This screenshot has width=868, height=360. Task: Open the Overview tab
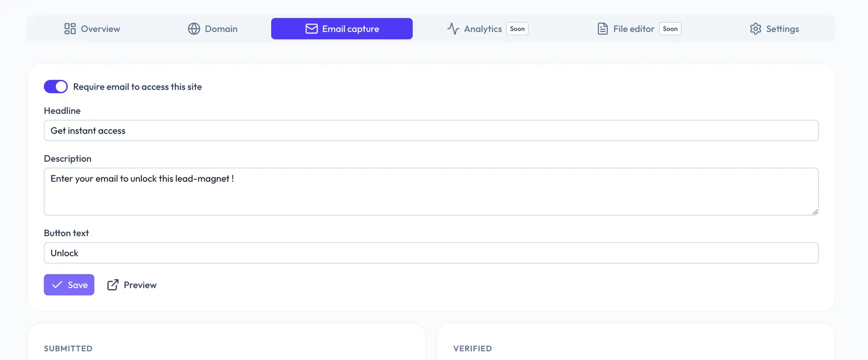point(92,29)
